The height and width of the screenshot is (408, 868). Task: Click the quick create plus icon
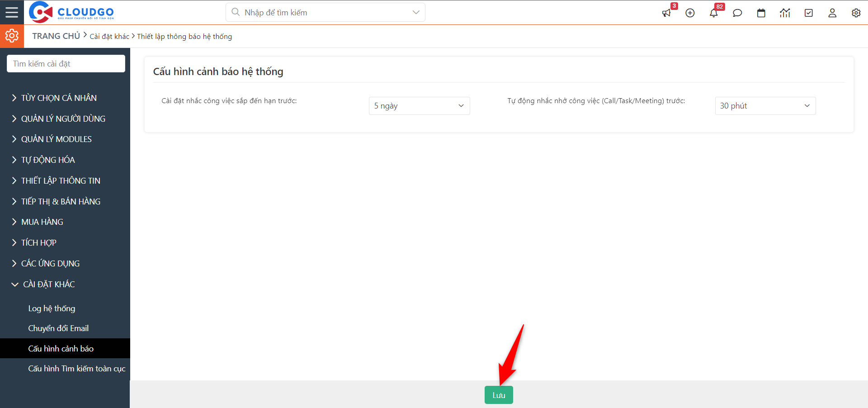690,13
